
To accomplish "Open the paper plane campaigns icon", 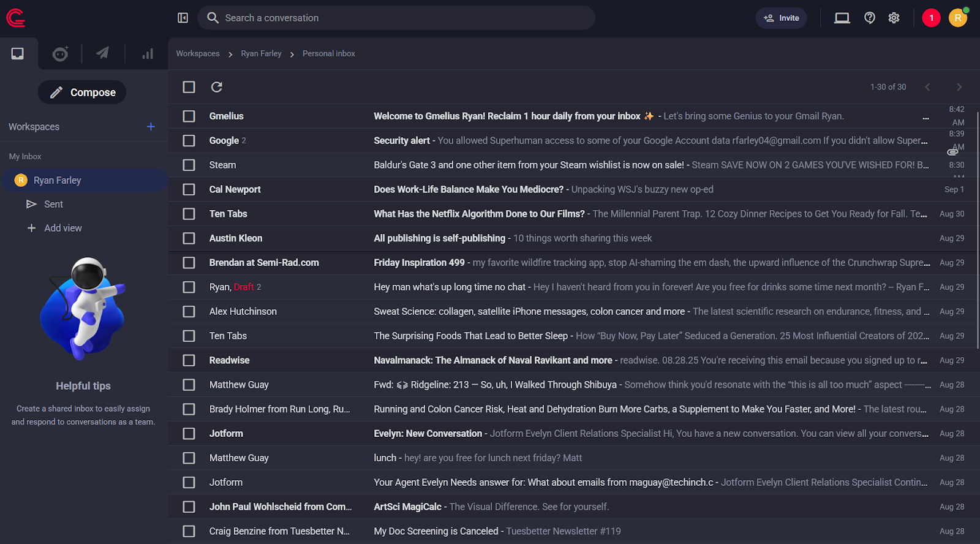I will [x=102, y=53].
